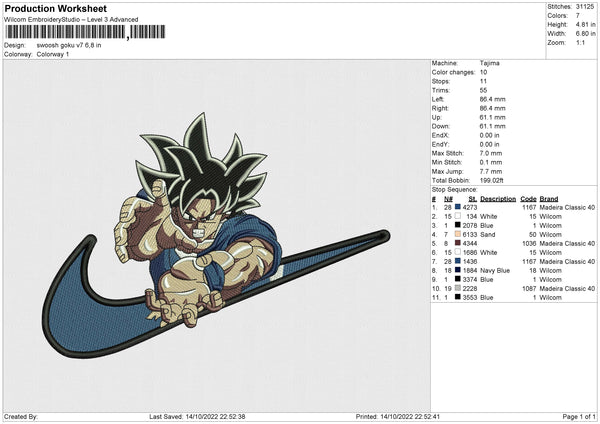Image resolution: width=600 pixels, height=424 pixels.
Task: Click the Max Stitch value 7.0 mm
Action: pyautogui.click(x=491, y=153)
